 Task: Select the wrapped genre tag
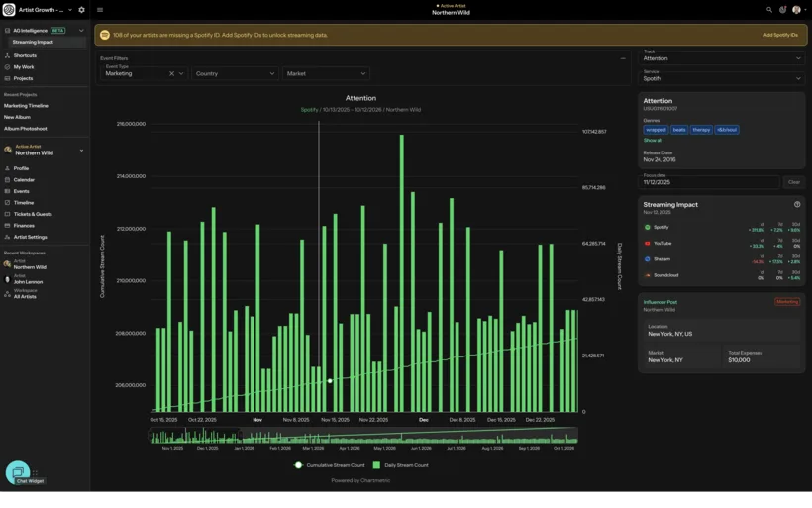656,130
